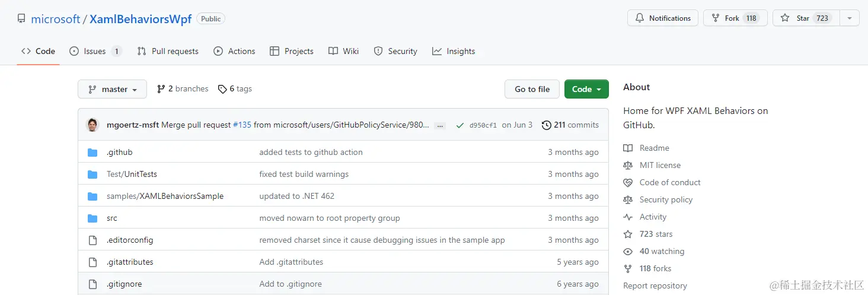The image size is (868, 295).
Task: Click the Report repository link
Action: click(655, 286)
